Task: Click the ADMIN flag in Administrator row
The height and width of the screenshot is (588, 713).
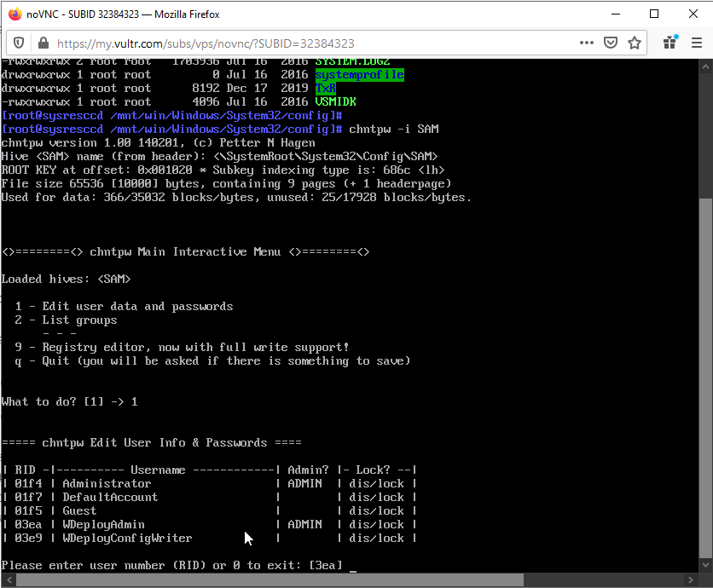Action: point(304,483)
